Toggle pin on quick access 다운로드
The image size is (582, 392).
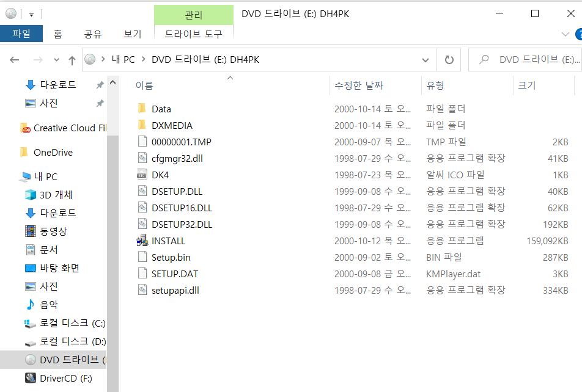(100, 85)
